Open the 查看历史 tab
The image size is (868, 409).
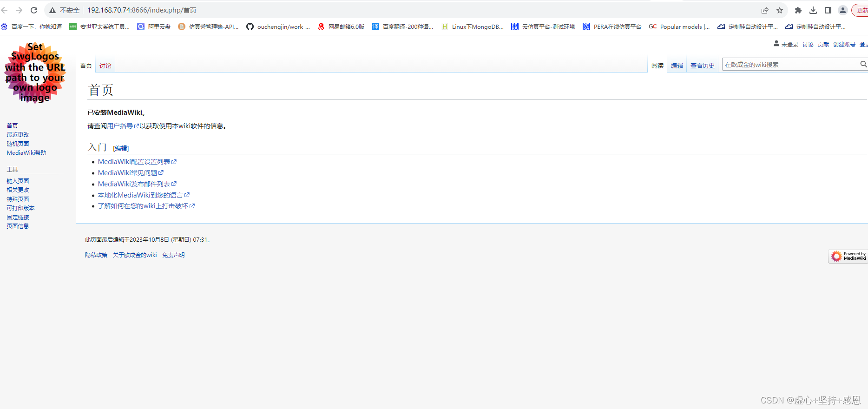(703, 66)
